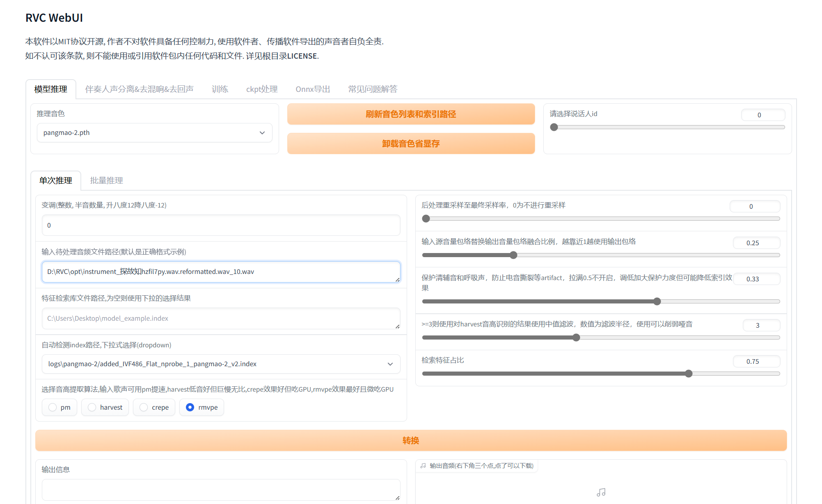Click the resize handle of the audio path field
Viewport: 822px width, 504px height.
397,280
